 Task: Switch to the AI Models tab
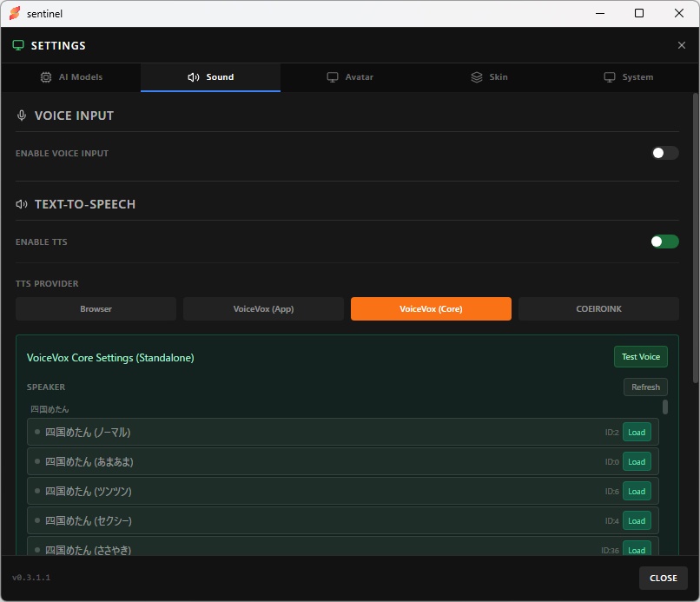[x=71, y=77]
